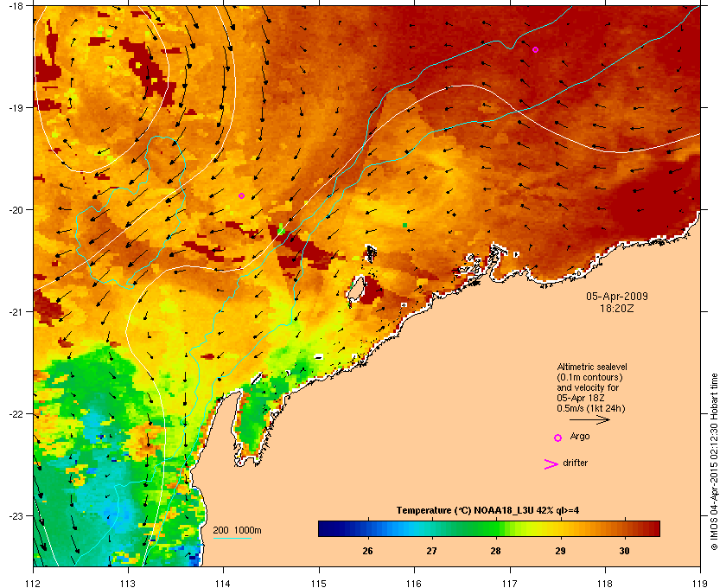The height and width of the screenshot is (588, 726).
Task: Click the 'and velocity for' legend text
Action: [x=588, y=387]
